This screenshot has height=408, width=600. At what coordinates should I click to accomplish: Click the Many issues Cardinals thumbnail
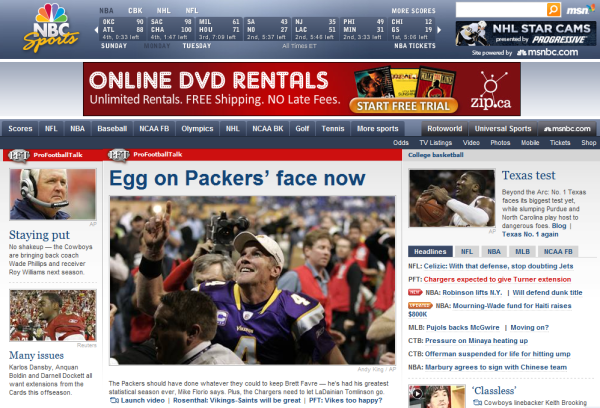click(53, 315)
